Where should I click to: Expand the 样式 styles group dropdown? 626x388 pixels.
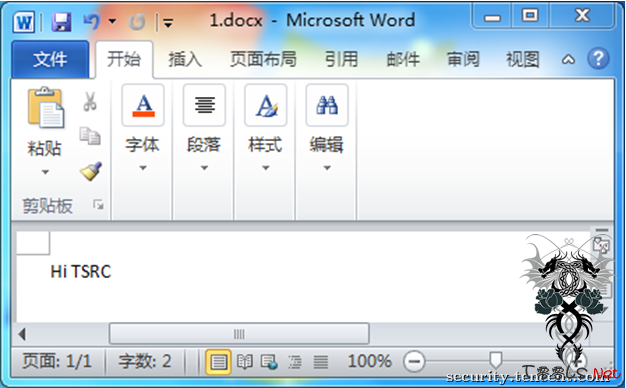coord(265,168)
